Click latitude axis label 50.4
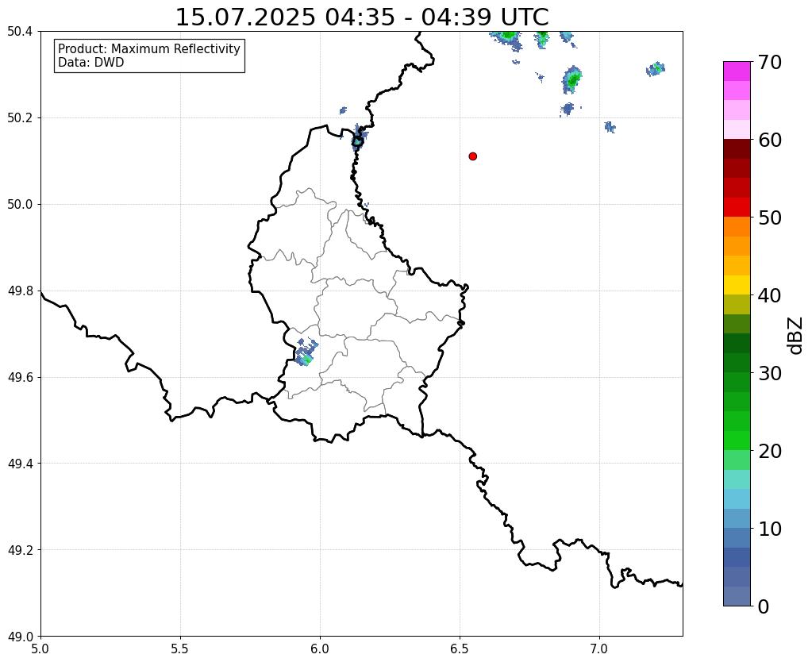 (x=20, y=32)
